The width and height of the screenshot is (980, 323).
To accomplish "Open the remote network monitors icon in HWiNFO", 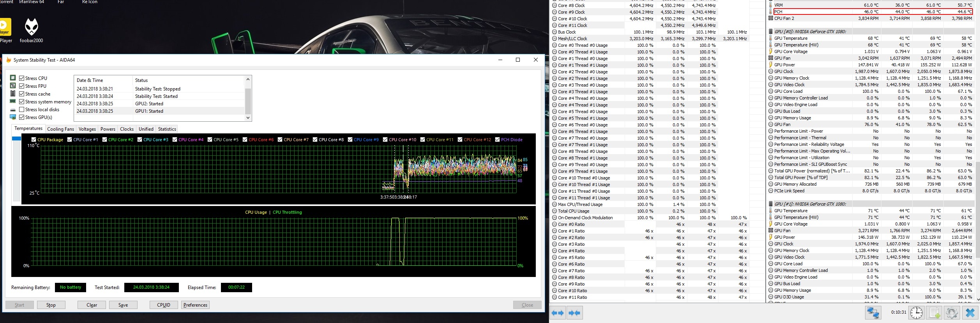I will pyautogui.click(x=873, y=313).
